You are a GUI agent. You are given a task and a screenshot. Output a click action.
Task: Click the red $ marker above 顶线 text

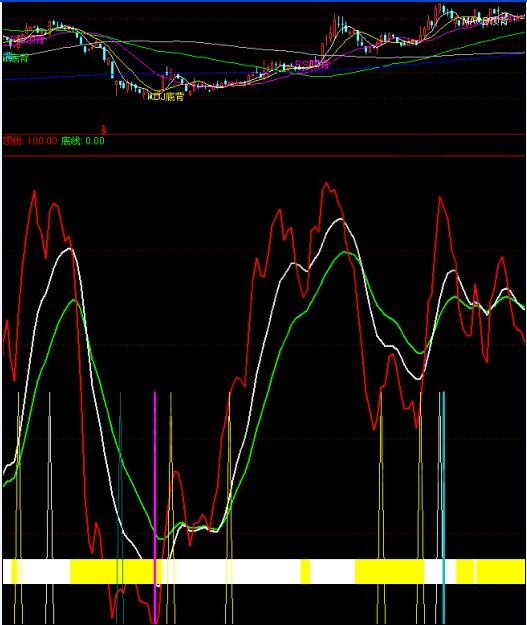[x=104, y=130]
